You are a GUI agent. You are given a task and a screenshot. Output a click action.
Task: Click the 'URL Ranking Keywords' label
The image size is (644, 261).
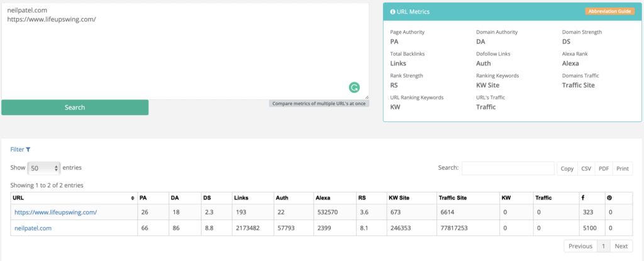point(417,97)
